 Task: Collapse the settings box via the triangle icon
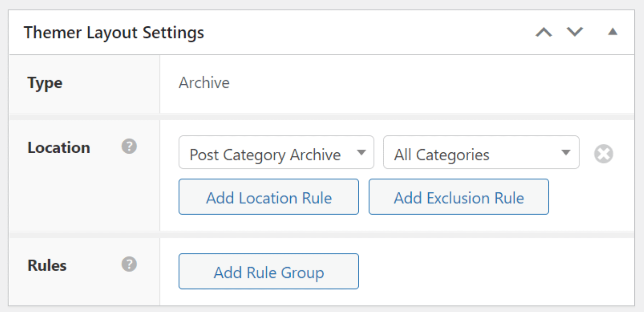tap(613, 32)
